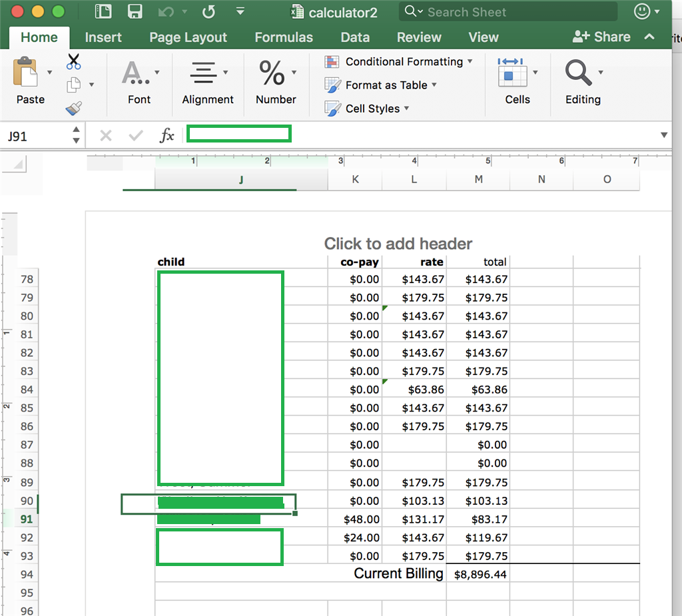The height and width of the screenshot is (616, 682).
Task: Open the Page Layout tab
Action: tap(188, 37)
